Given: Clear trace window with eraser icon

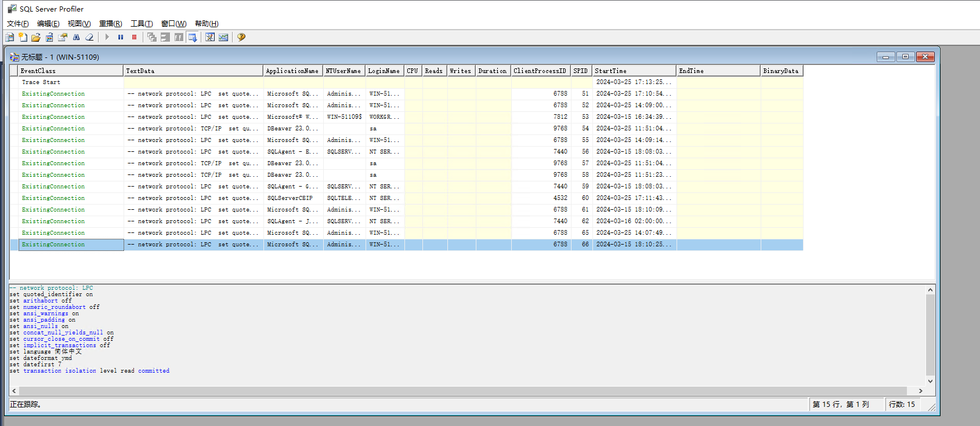Looking at the screenshot, I should [89, 37].
